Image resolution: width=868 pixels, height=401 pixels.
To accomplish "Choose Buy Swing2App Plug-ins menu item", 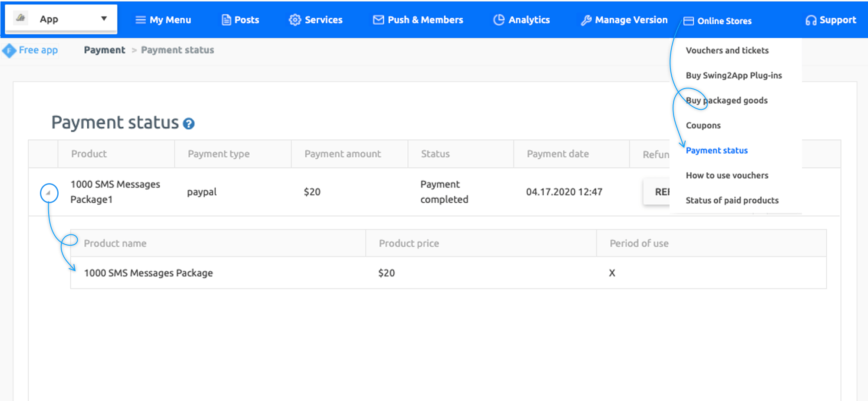I will [733, 76].
